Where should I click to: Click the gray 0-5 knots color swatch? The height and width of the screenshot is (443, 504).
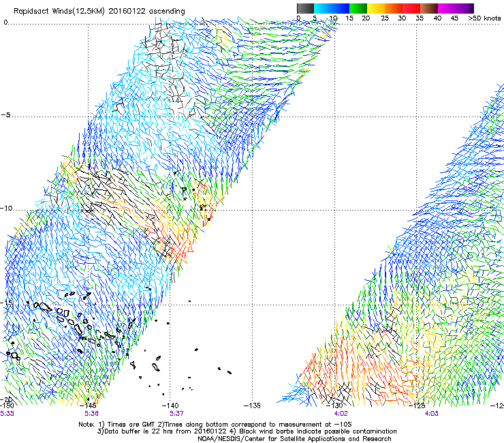coord(305,8)
